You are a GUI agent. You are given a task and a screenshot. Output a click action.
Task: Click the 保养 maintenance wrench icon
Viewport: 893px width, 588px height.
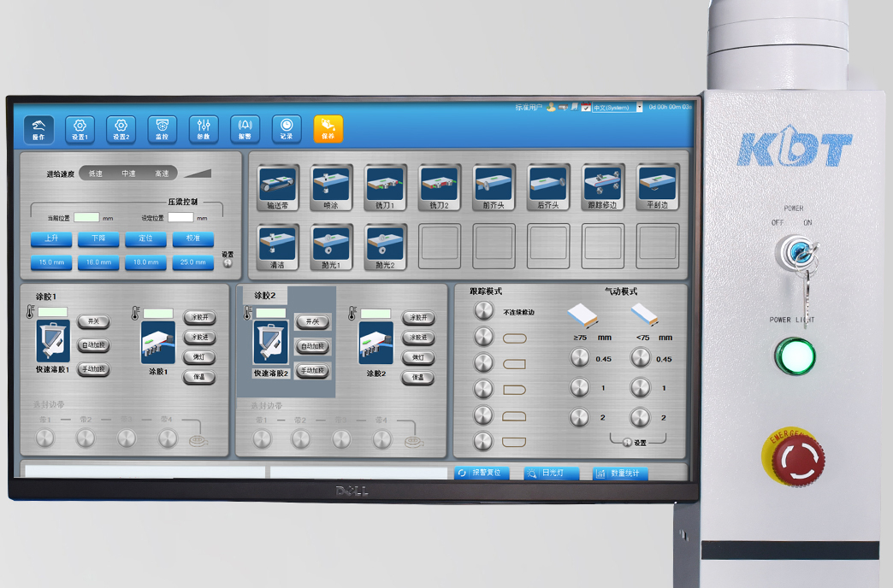point(328,129)
